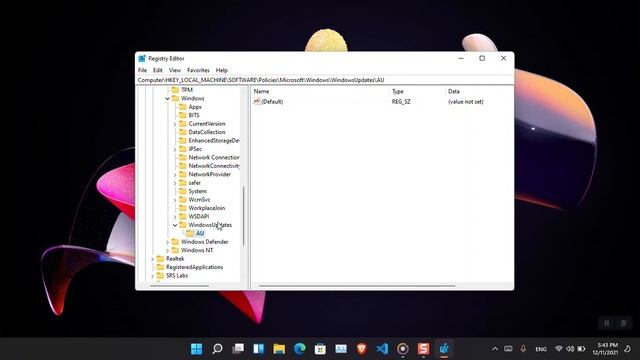Open the Favorites menu
Image resolution: width=640 pixels, height=360 pixels.
(x=198, y=70)
